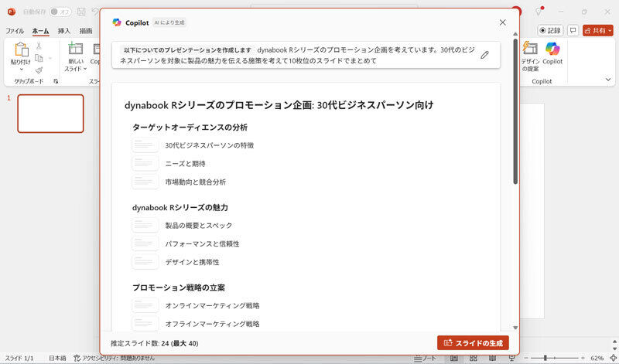This screenshot has height=364, width=619.
Task: Click the 新しいスライド (New Slide) icon
Action: (x=75, y=49)
